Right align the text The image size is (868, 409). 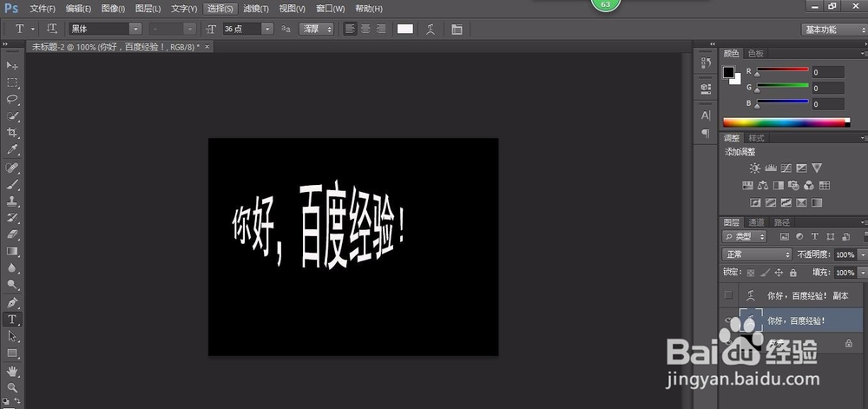tap(380, 29)
